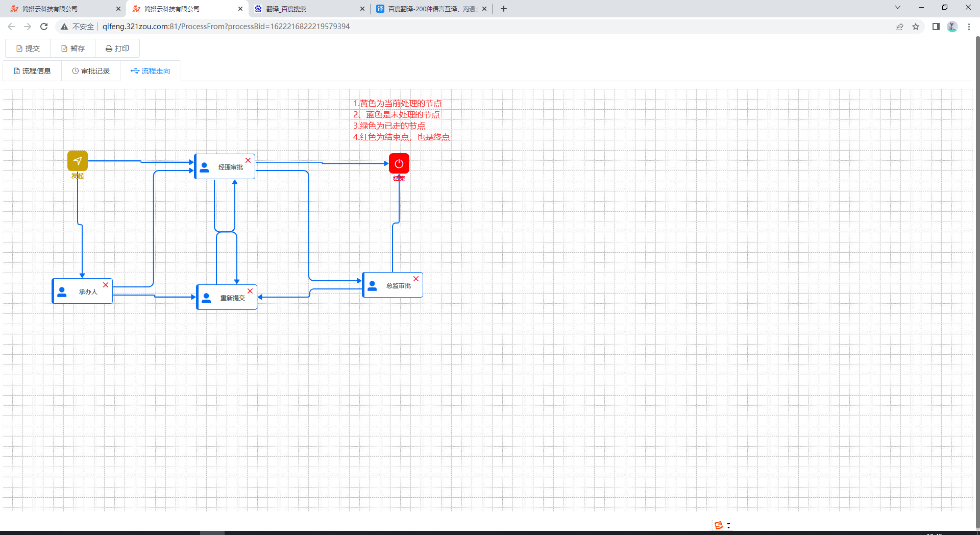The width and height of the screenshot is (980, 535).
Task: Click the browser back arrow
Action: (11, 27)
